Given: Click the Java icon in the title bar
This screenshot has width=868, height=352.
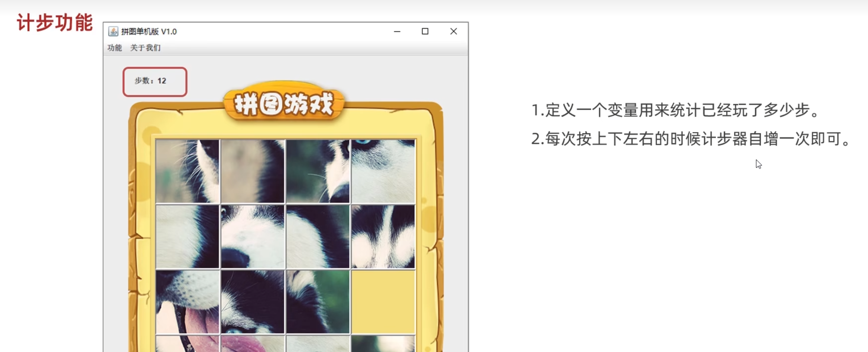Looking at the screenshot, I should (113, 32).
